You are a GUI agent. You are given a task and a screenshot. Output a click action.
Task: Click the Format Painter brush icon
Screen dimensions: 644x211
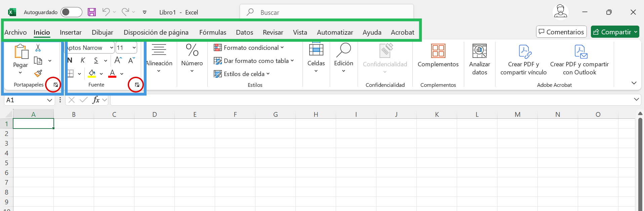coord(38,73)
